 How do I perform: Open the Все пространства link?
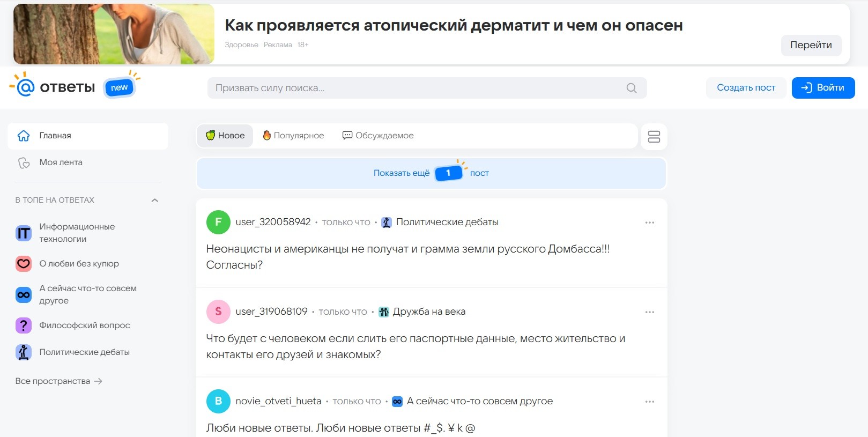(59, 381)
